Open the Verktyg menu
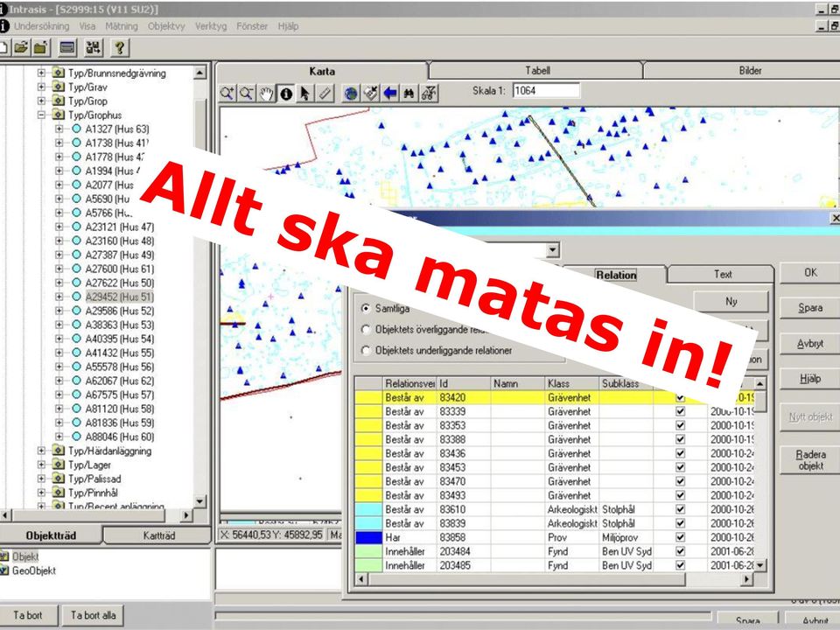This screenshot has width=840, height=630. pyautogui.click(x=211, y=25)
